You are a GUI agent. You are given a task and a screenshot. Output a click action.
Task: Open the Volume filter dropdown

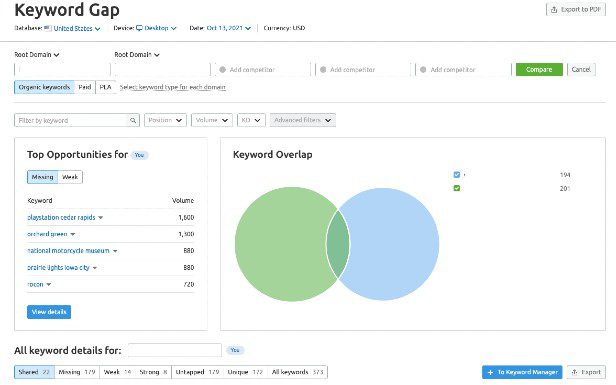coord(212,120)
